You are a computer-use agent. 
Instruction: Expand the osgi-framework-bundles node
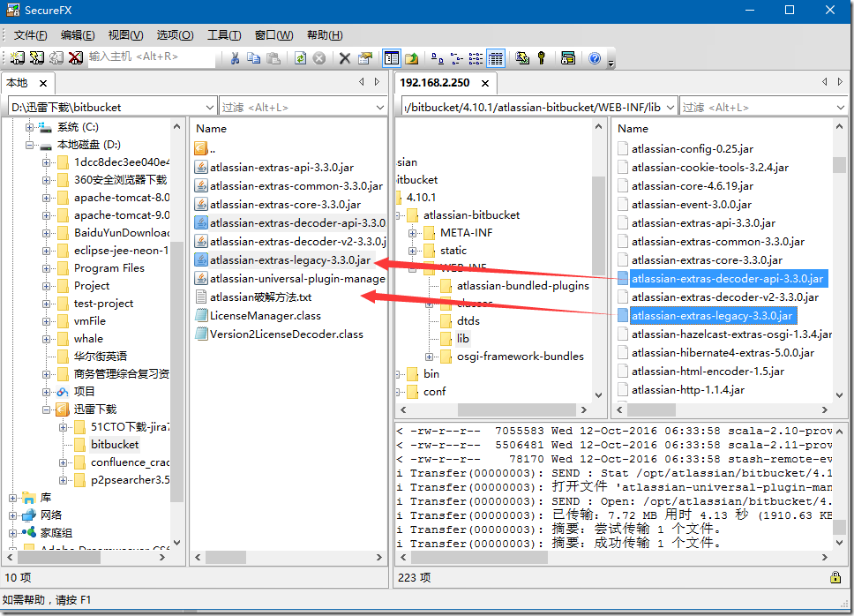[429, 357]
